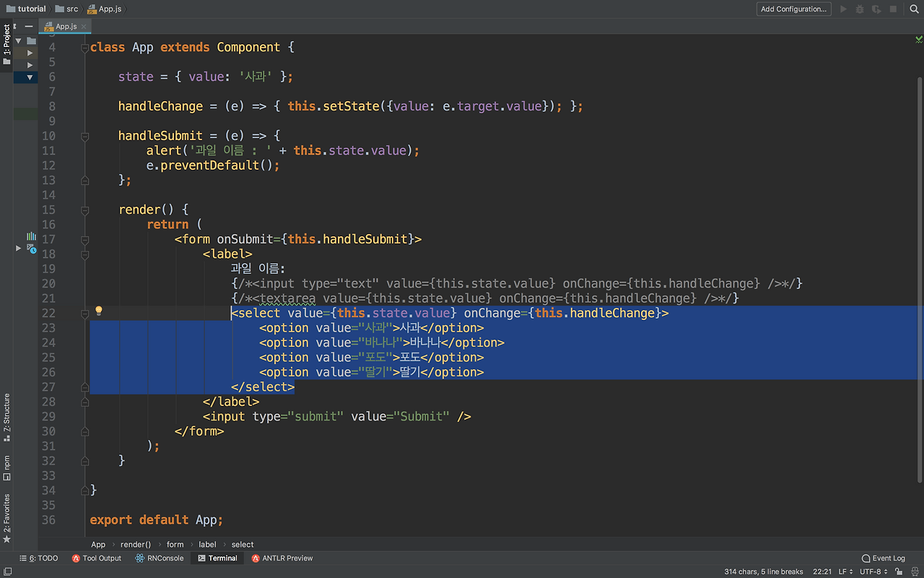The height and width of the screenshot is (578, 924).
Task: Click the TODO list icon
Action: [24, 558]
